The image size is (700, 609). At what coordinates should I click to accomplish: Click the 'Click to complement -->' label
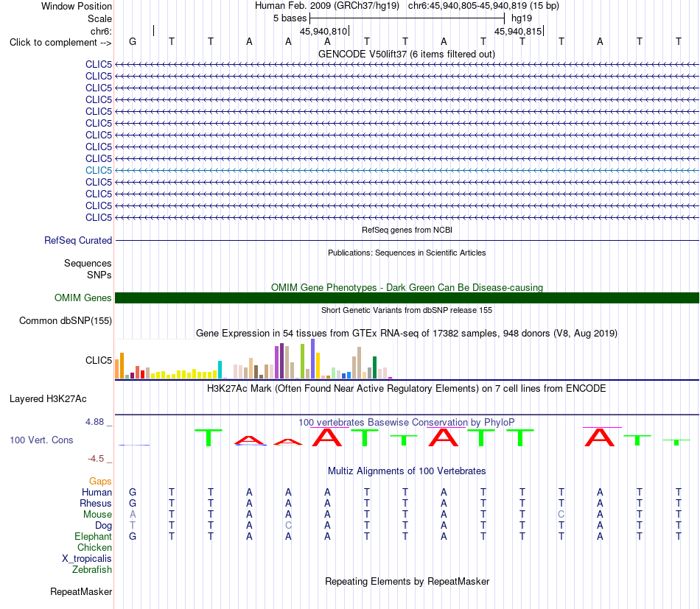click(x=60, y=43)
